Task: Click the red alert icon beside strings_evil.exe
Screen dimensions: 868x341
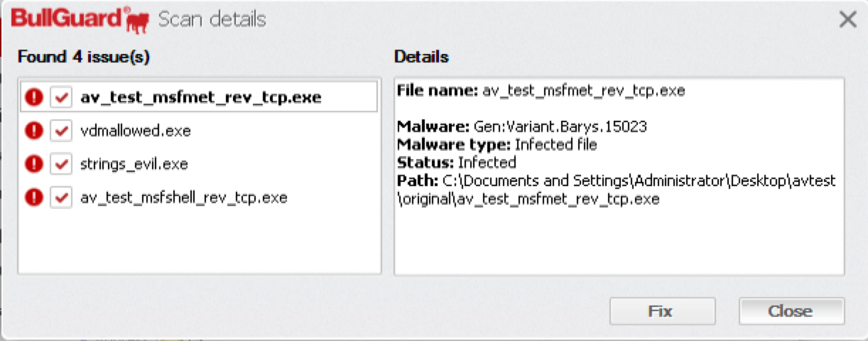Action: [33, 164]
